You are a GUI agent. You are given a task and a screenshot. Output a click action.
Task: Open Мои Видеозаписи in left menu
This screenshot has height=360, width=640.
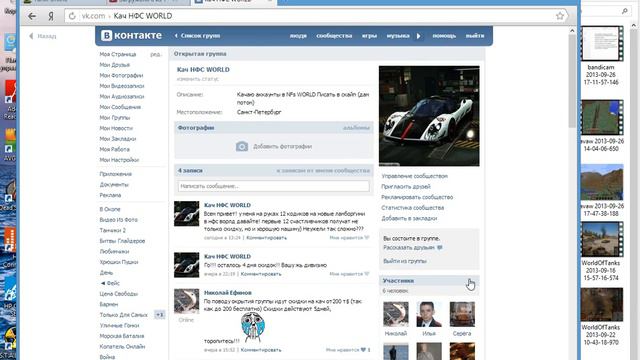coord(122,86)
